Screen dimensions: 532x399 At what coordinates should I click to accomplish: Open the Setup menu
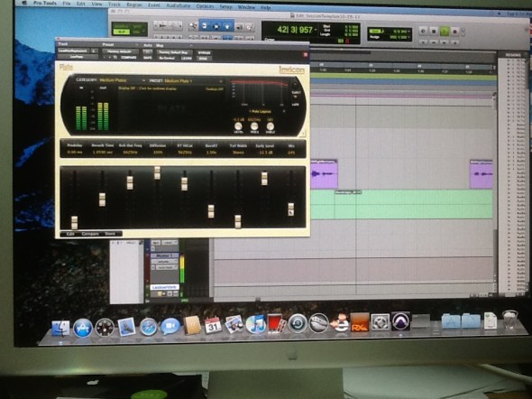[x=225, y=6]
